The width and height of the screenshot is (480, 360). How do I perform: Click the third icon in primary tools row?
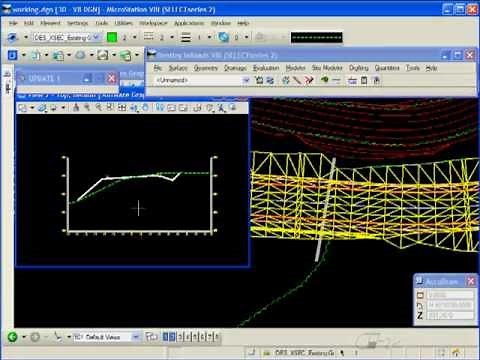58,55
